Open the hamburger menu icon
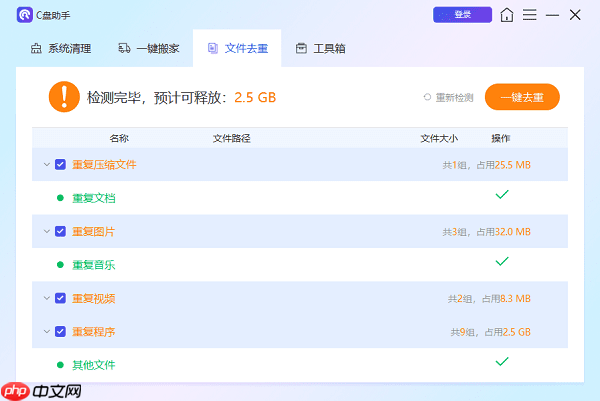 (x=530, y=15)
